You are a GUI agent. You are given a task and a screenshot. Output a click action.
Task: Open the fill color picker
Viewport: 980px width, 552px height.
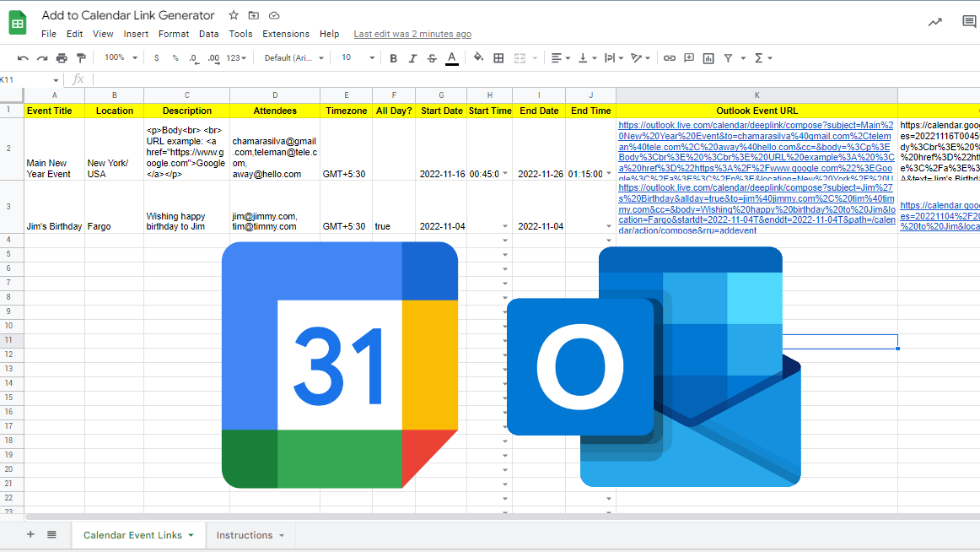[478, 57]
